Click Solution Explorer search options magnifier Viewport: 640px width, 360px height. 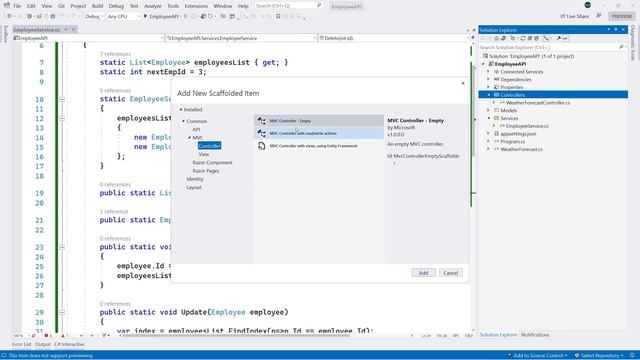[x=622, y=47]
